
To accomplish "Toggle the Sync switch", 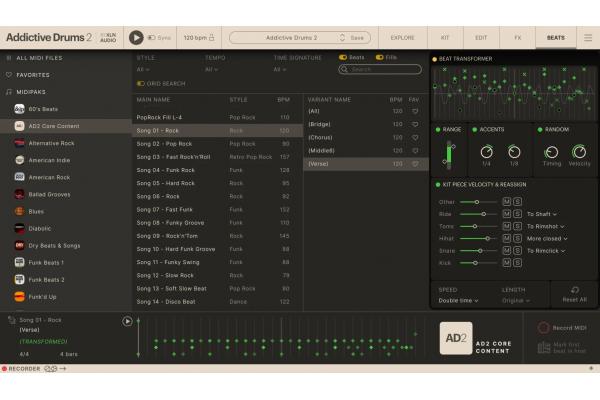I will click(x=152, y=38).
